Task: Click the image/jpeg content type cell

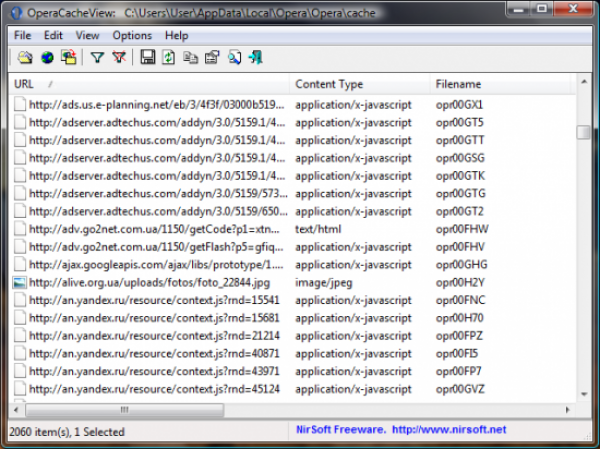Action: point(324,282)
